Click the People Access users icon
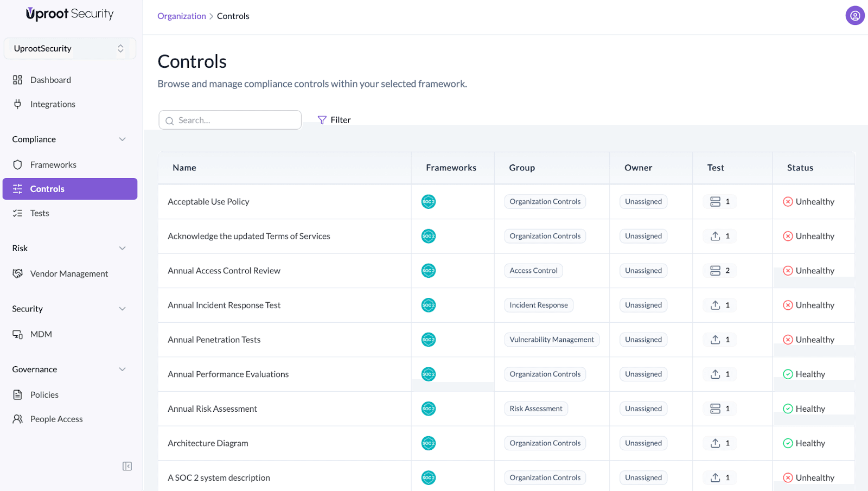868x491 pixels. (17, 419)
